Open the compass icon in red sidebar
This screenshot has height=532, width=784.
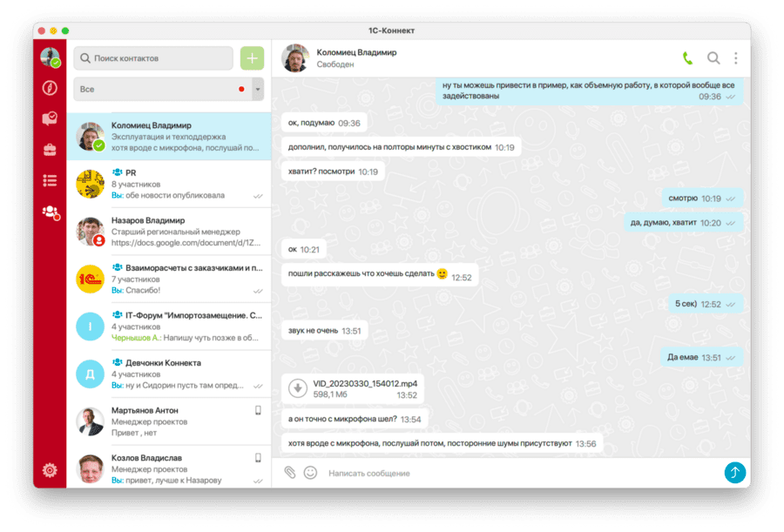pos(50,88)
